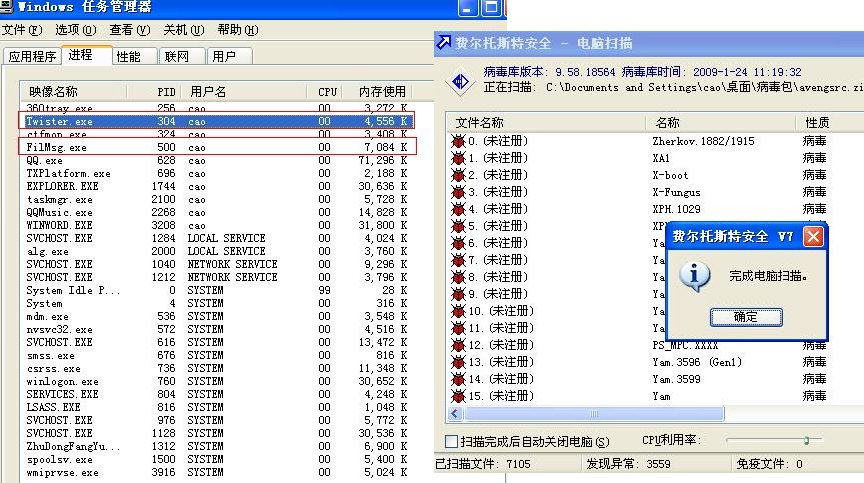Click the Task Manager title bar icon
The image size is (864, 483).
click(6, 7)
